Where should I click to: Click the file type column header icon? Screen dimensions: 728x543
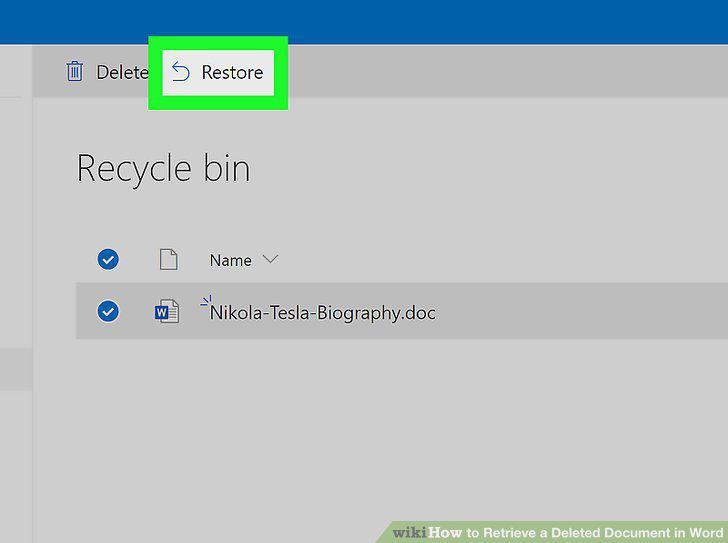(169, 259)
